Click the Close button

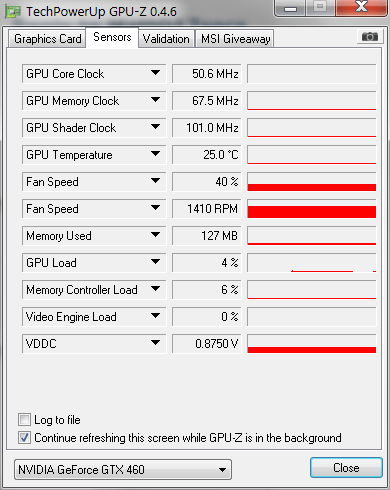346,468
